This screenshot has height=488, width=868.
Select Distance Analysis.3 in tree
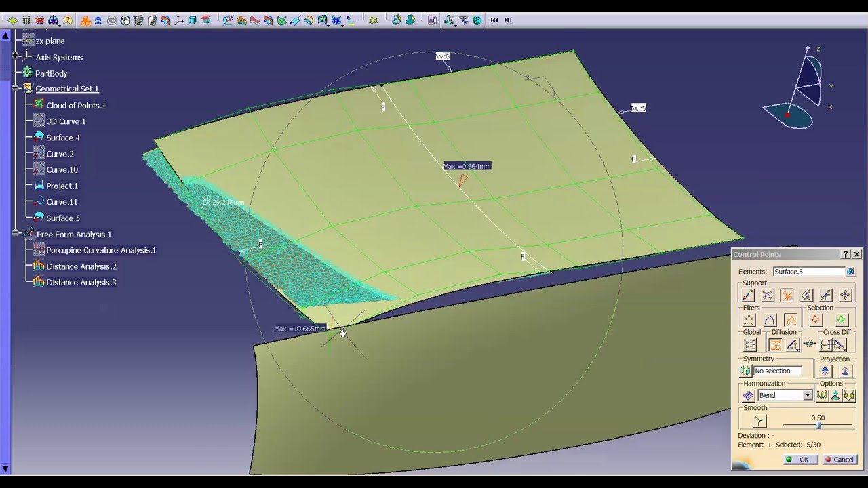click(x=81, y=282)
